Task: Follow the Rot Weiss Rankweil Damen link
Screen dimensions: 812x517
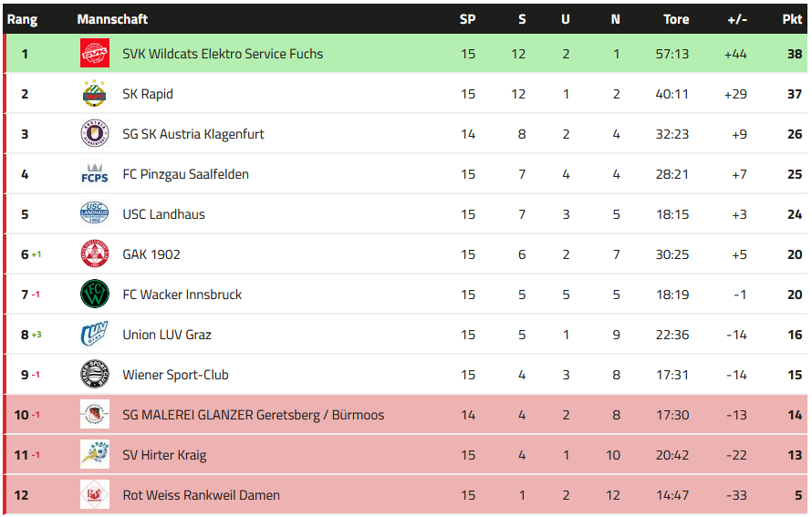Action: [x=201, y=495]
